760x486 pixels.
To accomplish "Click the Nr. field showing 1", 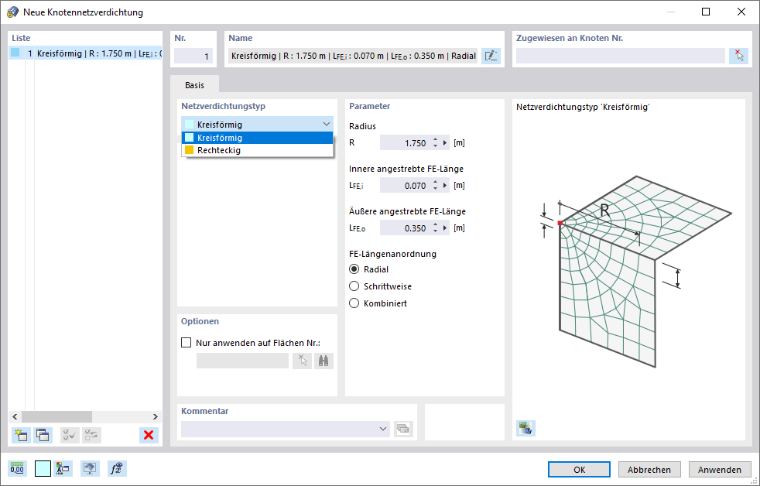I will [193, 56].
